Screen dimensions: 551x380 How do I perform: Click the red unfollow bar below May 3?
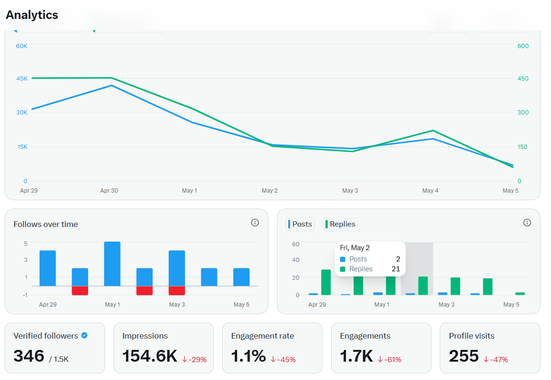(x=177, y=291)
